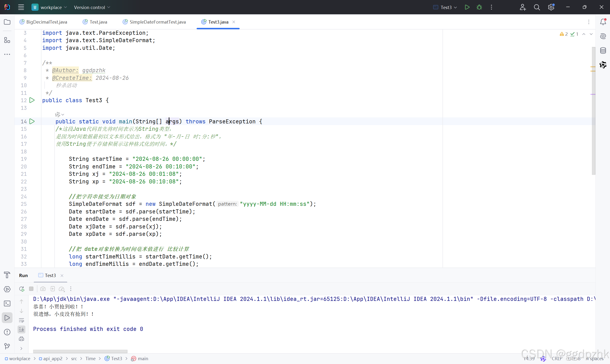Run main method from gutter line 14
Screen dimensions: 610x364
32,121
